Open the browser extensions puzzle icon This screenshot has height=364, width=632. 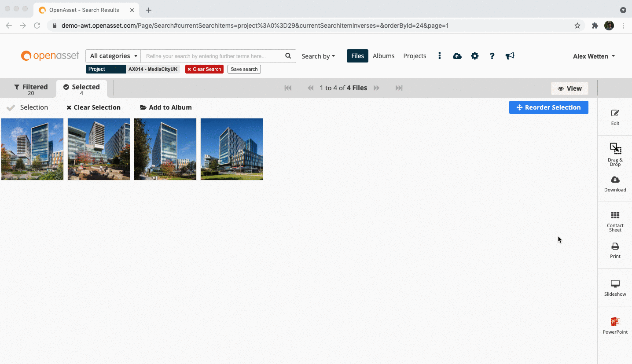coord(595,26)
